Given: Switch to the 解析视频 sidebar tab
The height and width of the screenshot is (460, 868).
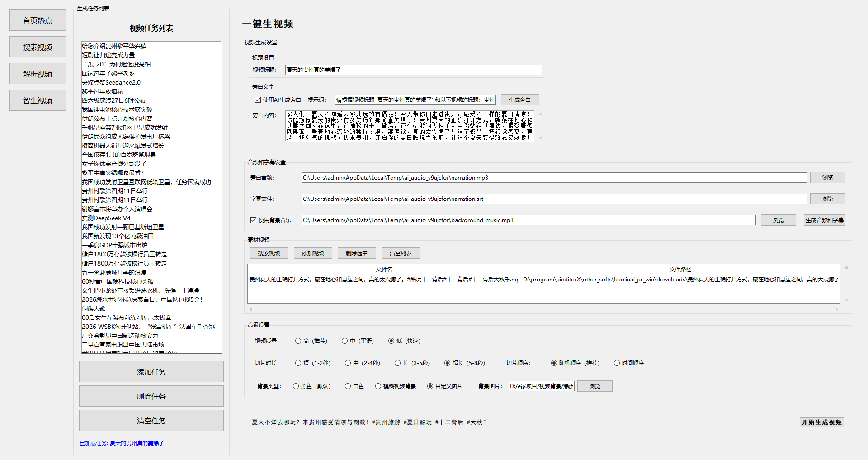Looking at the screenshot, I should click(x=38, y=74).
